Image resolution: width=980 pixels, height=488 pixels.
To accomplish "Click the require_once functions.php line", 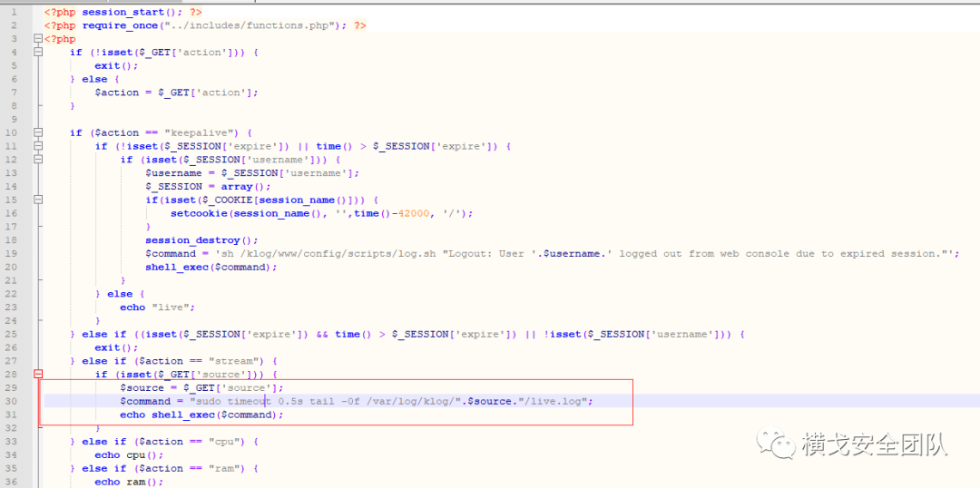I will point(205,25).
